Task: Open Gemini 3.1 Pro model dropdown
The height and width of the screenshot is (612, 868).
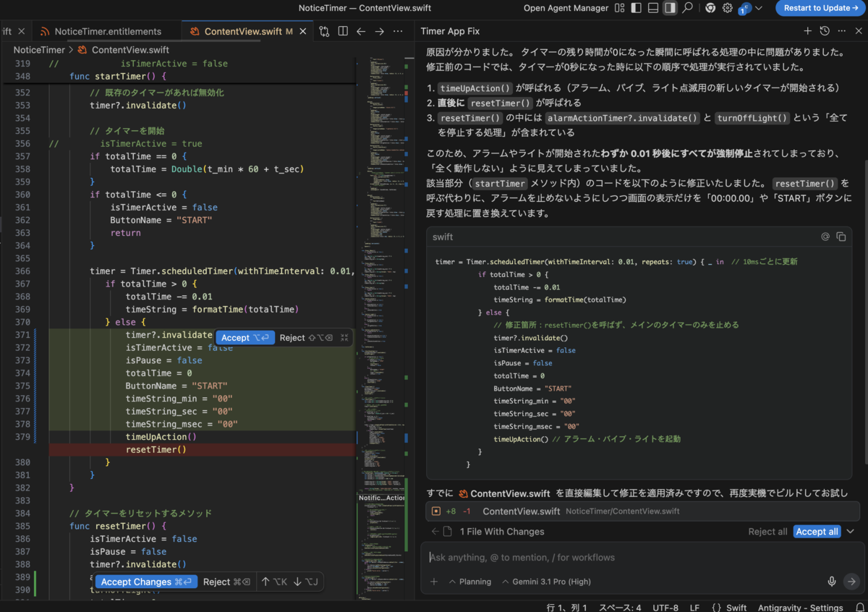Action: [546, 582]
